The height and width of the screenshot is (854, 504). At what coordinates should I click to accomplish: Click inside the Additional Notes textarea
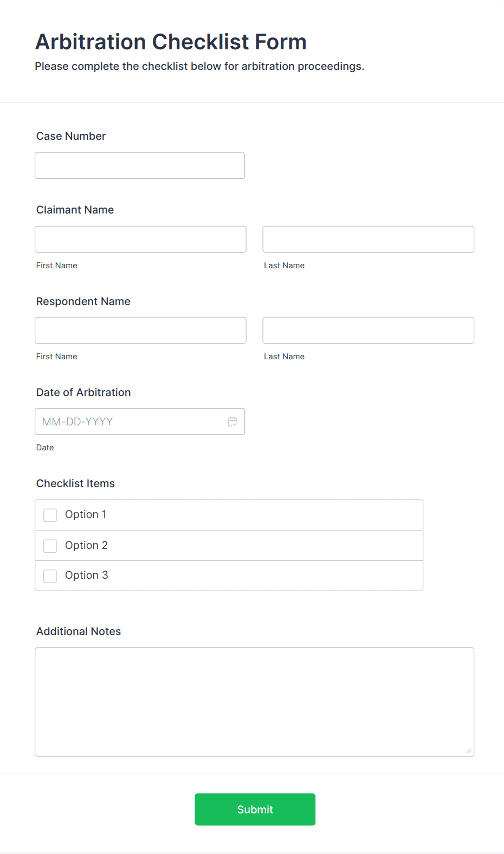tap(254, 701)
